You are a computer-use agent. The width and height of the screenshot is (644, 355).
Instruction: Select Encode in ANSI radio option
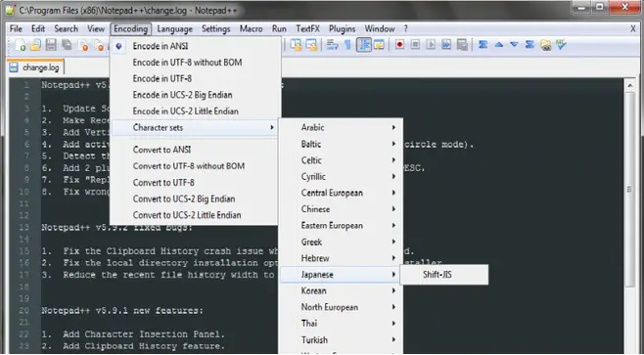pyautogui.click(x=196, y=46)
